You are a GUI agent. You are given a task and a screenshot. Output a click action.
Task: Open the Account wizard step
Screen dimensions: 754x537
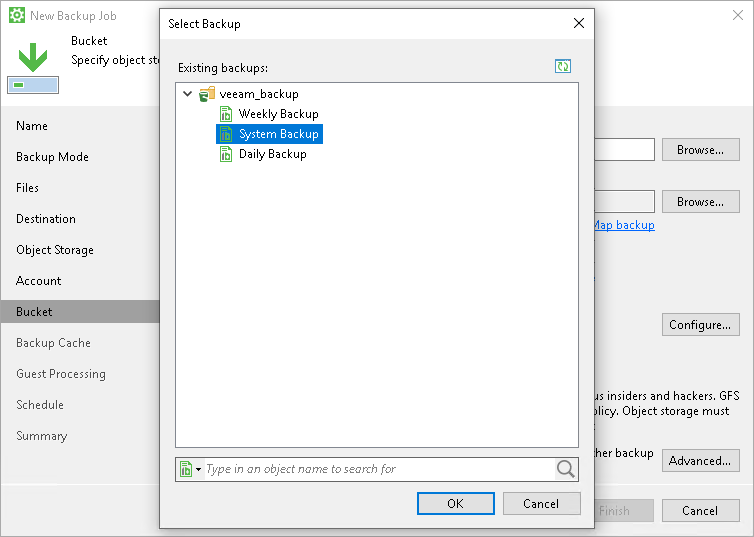[x=38, y=281]
